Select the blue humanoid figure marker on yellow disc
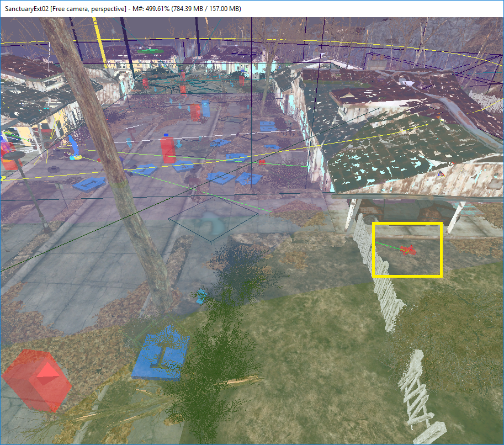Screen dimensions: 504x445 click(74, 148)
